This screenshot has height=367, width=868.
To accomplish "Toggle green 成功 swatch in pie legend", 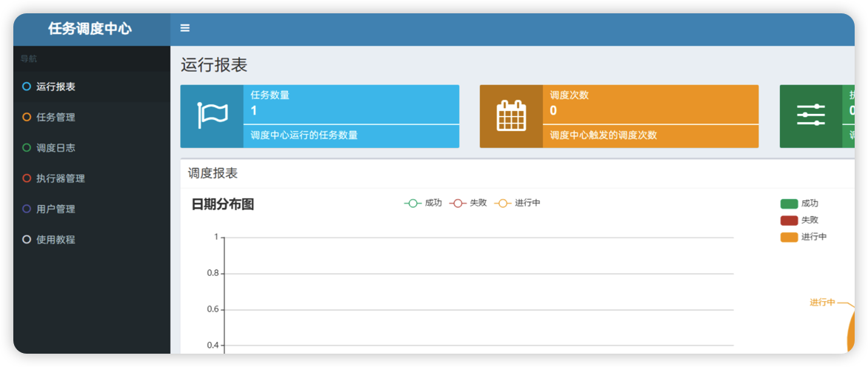I will coord(789,204).
